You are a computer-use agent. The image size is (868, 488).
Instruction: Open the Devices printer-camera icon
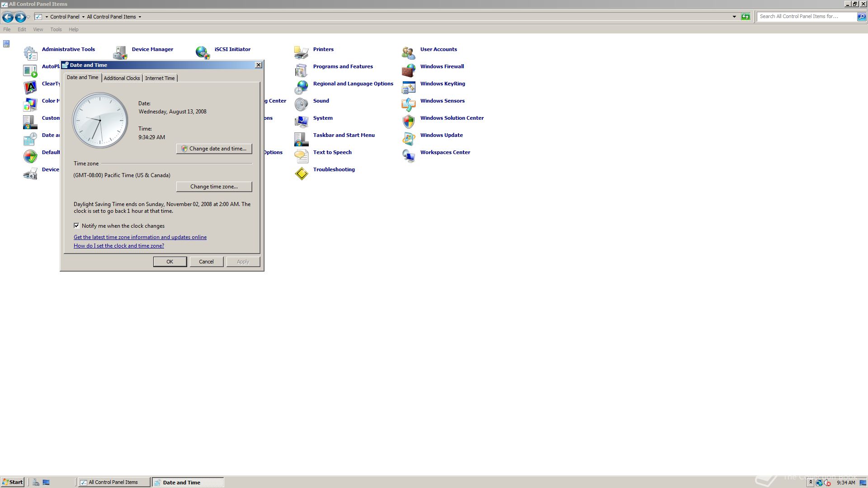point(30,173)
